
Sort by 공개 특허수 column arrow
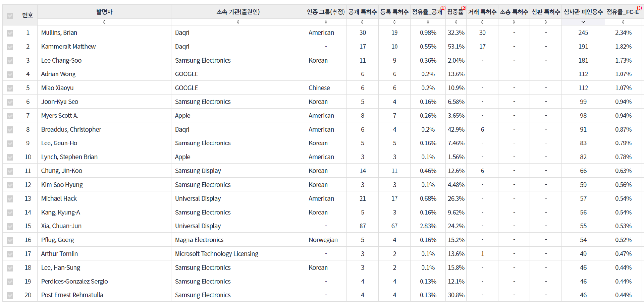coord(362,22)
